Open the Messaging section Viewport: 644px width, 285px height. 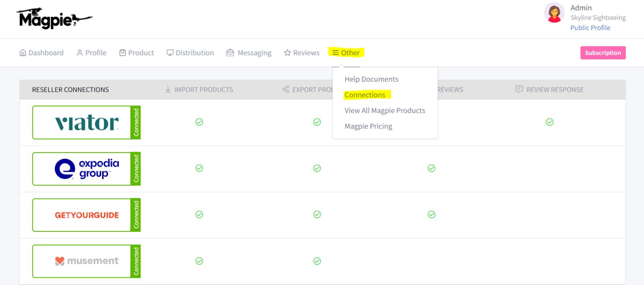click(x=249, y=53)
